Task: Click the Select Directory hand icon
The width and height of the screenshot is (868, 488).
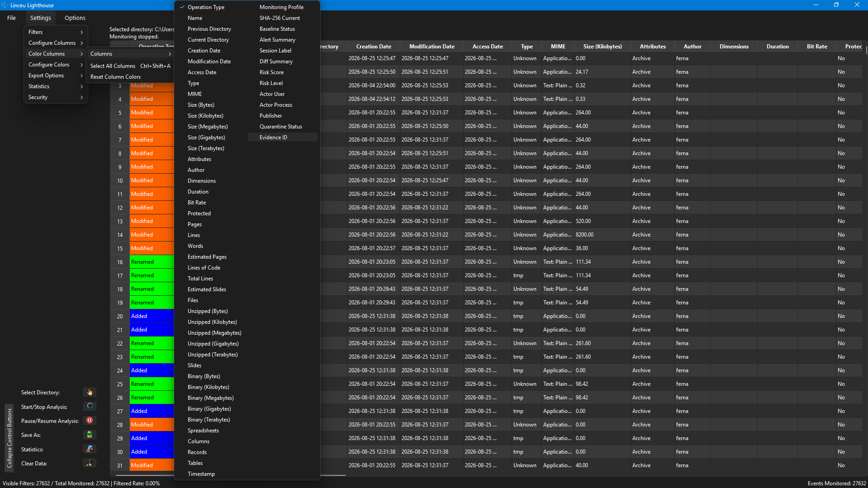Action: [x=90, y=392]
